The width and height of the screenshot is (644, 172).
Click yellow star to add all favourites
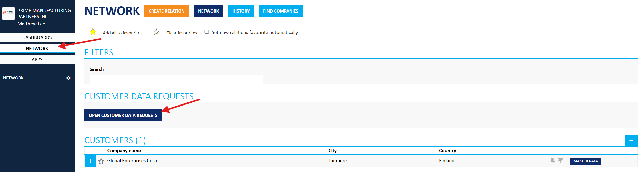click(93, 32)
